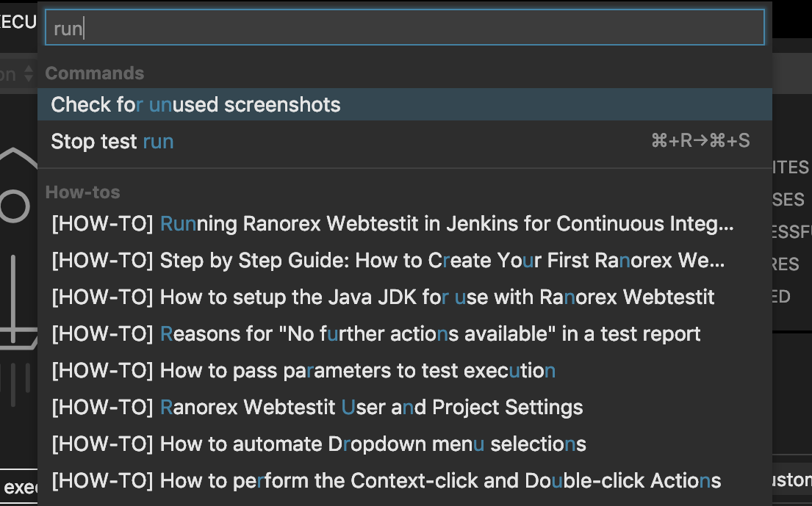The height and width of the screenshot is (506, 812).
Task: Open the No further actions available how-to
Action: [x=376, y=334]
